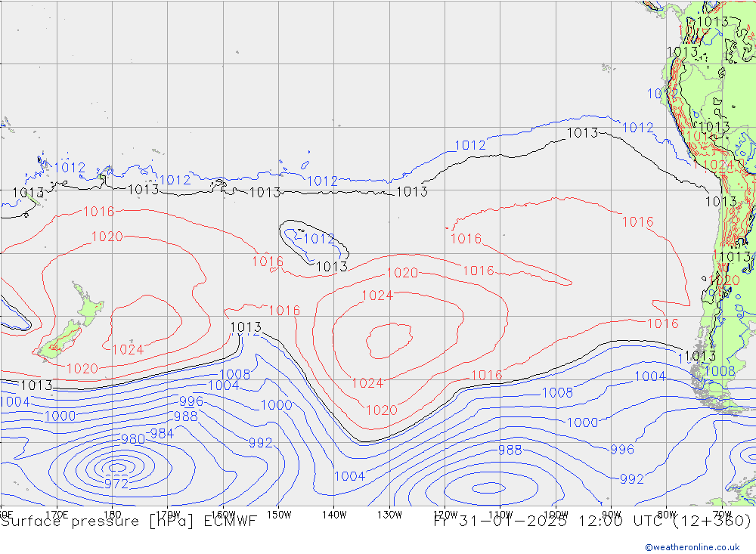Viewport: 756px width, 554px height.
Task: Click the 984 isobar label
Action: (162, 434)
